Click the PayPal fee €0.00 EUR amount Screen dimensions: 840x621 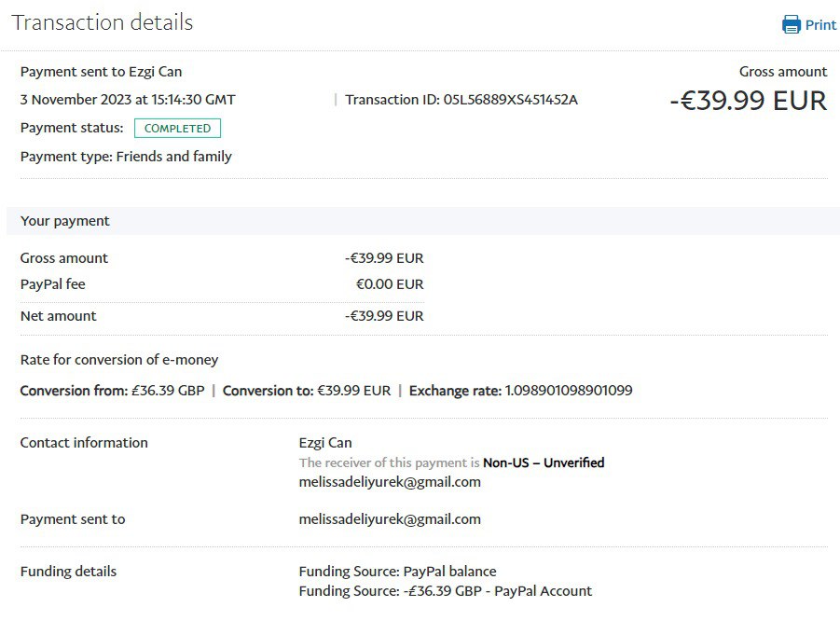tap(389, 284)
